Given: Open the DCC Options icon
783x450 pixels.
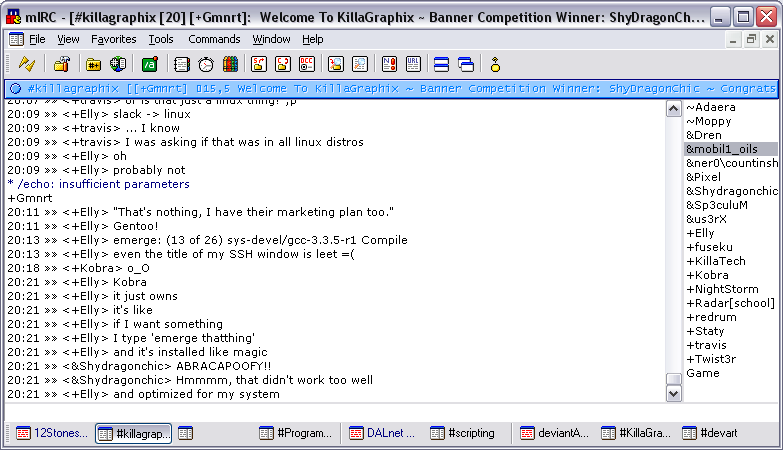Looking at the screenshot, I should click(307, 64).
